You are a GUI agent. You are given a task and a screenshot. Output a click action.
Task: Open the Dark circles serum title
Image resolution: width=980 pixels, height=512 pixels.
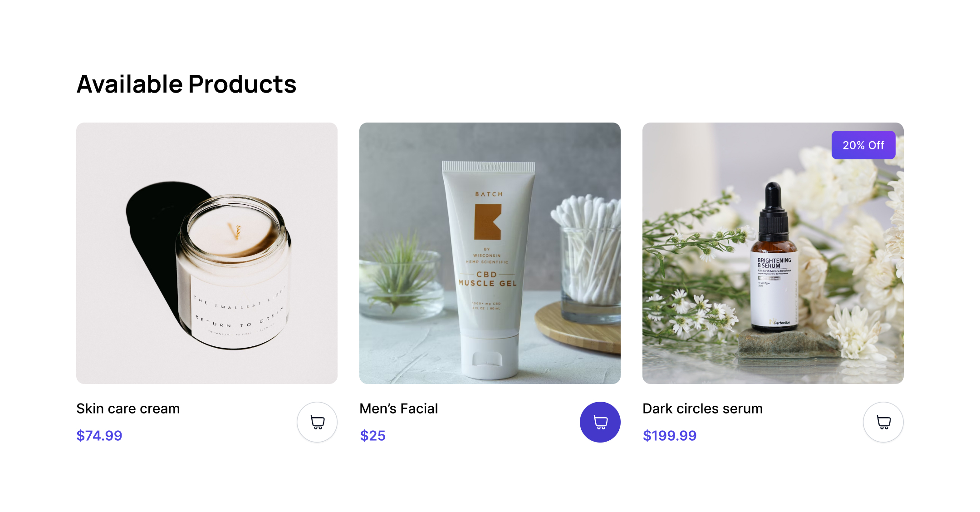(702, 409)
